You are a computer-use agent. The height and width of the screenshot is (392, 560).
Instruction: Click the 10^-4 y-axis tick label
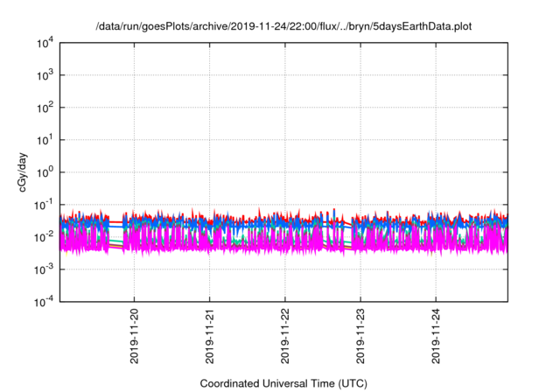point(44,301)
